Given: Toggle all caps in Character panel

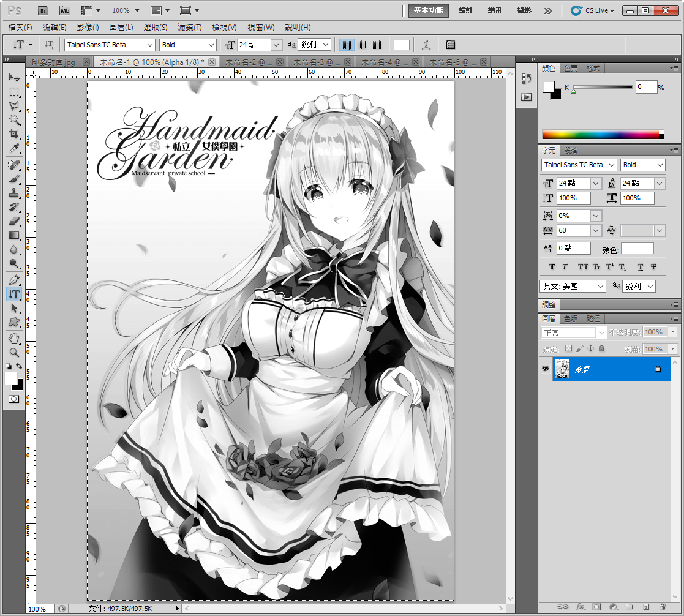Looking at the screenshot, I should coord(583,267).
